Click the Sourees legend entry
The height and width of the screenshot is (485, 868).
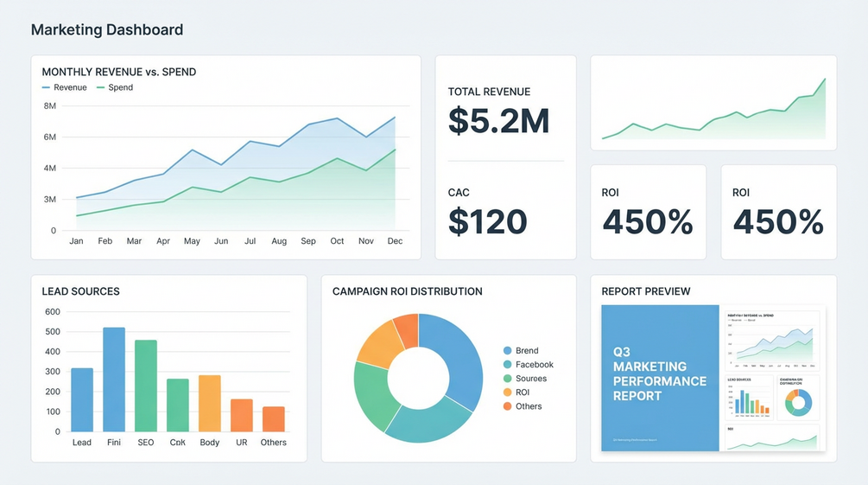pos(525,379)
